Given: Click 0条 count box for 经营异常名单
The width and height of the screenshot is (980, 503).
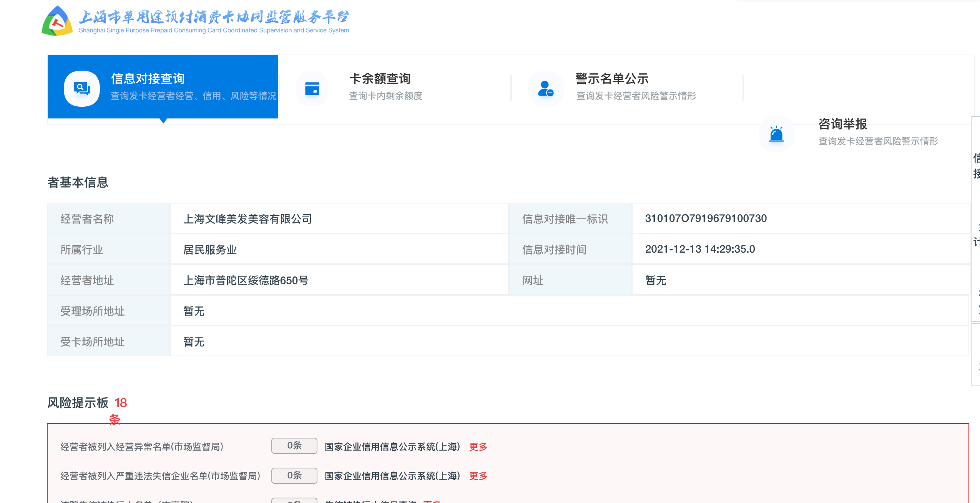Looking at the screenshot, I should (x=294, y=445).
